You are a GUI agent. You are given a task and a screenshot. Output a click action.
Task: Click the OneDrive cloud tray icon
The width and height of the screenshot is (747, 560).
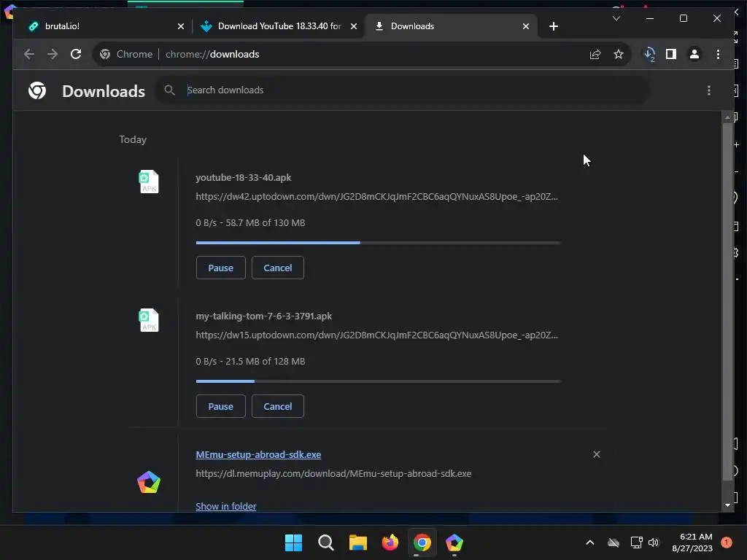click(614, 542)
